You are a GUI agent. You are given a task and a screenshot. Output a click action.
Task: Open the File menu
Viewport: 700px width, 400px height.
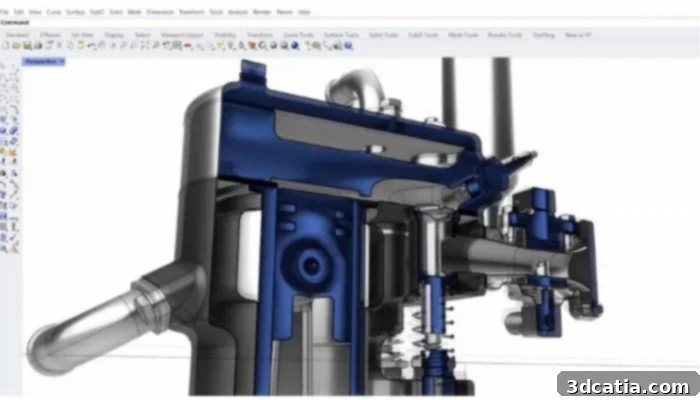[x=4, y=12]
